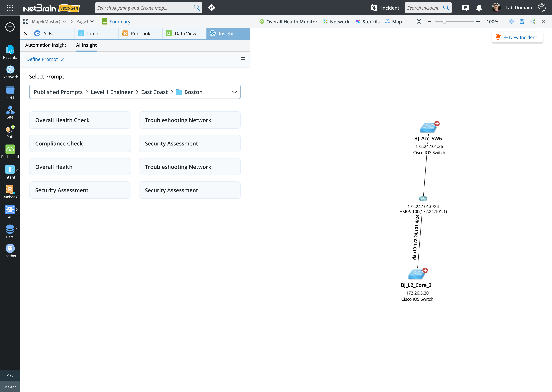The height and width of the screenshot is (392, 552).
Task: Click the red plus badge on BJ_L2_Core_3
Action: coord(425,270)
